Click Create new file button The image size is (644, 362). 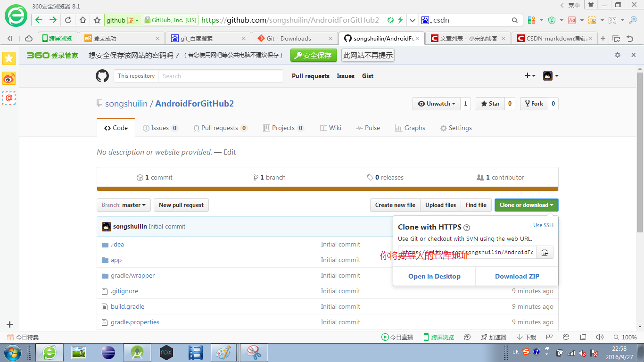(395, 205)
